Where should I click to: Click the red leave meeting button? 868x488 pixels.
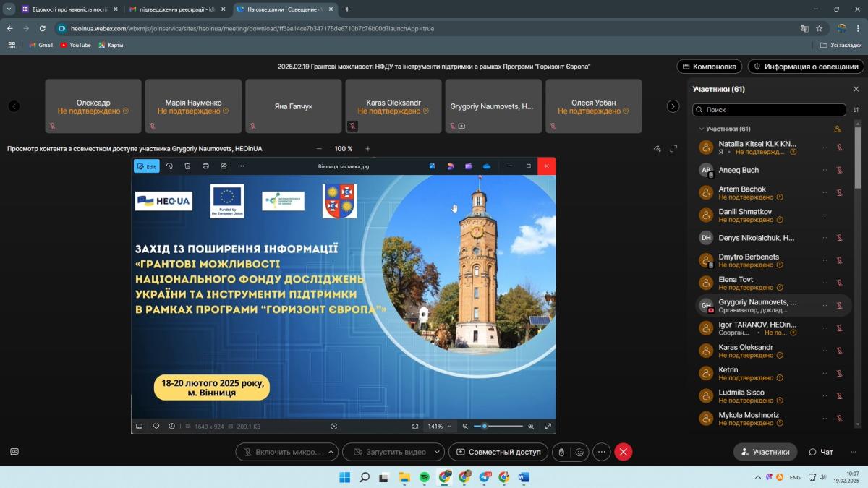pyautogui.click(x=624, y=452)
